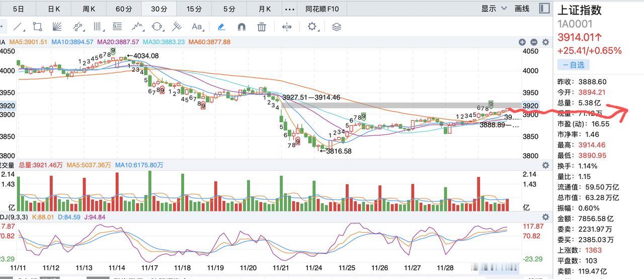
Task: Click the 最高 3914.46 row
Action: point(581,145)
